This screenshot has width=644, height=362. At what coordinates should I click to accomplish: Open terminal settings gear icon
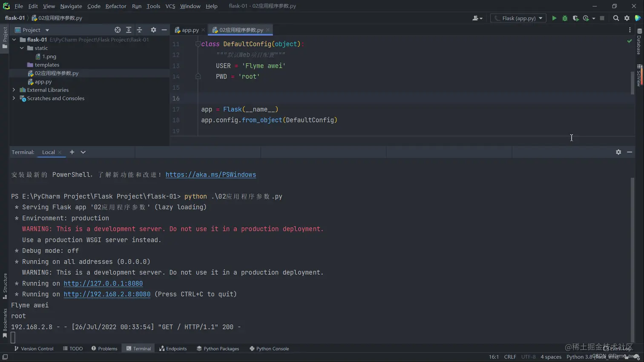coord(618,152)
